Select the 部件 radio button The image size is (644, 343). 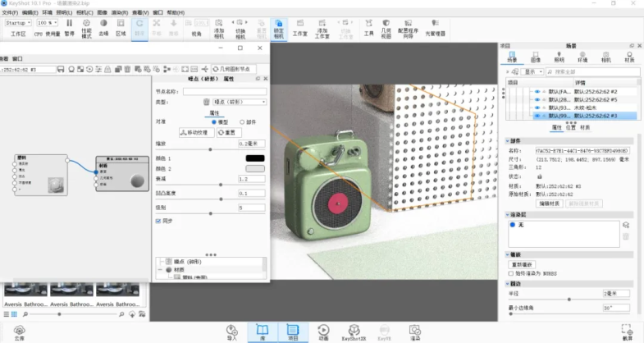241,121
